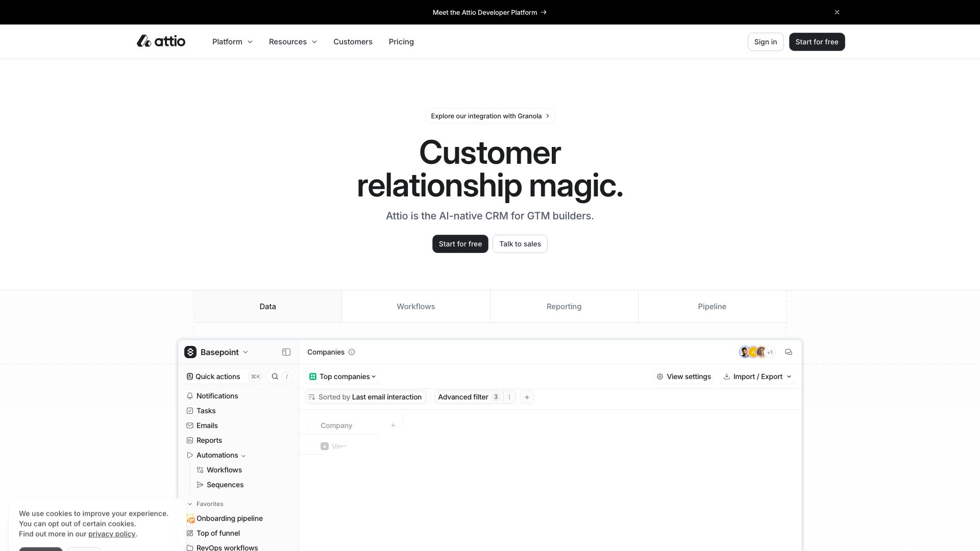Image resolution: width=980 pixels, height=551 pixels.
Task: Open Notifications from the sidebar
Action: point(217,396)
